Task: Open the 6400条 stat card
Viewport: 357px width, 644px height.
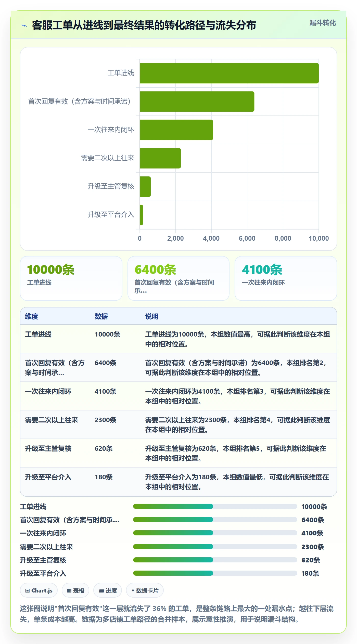Action: point(178,278)
